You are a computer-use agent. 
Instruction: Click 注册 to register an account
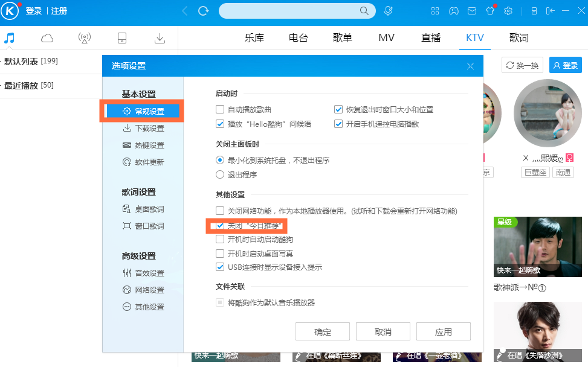[x=59, y=10]
